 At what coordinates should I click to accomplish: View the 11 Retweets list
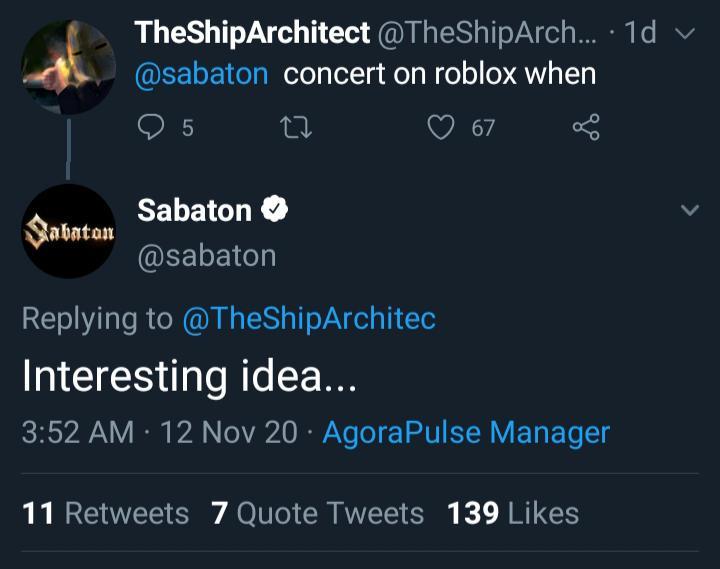105,513
